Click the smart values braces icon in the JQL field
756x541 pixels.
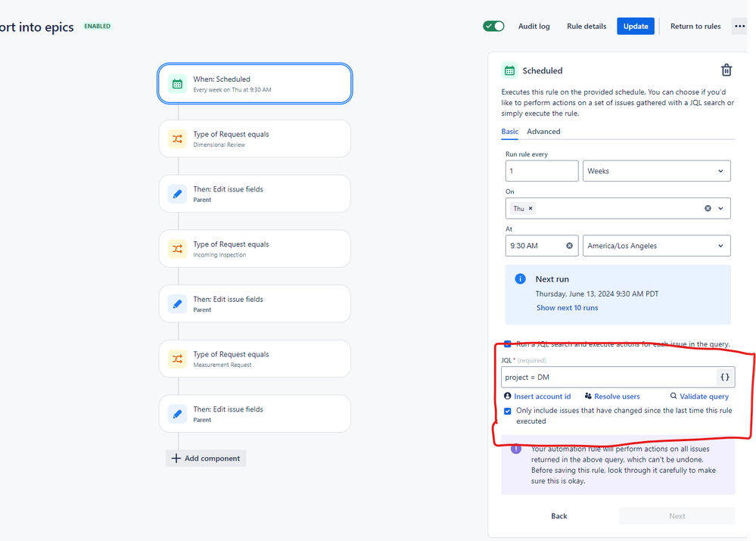(725, 377)
